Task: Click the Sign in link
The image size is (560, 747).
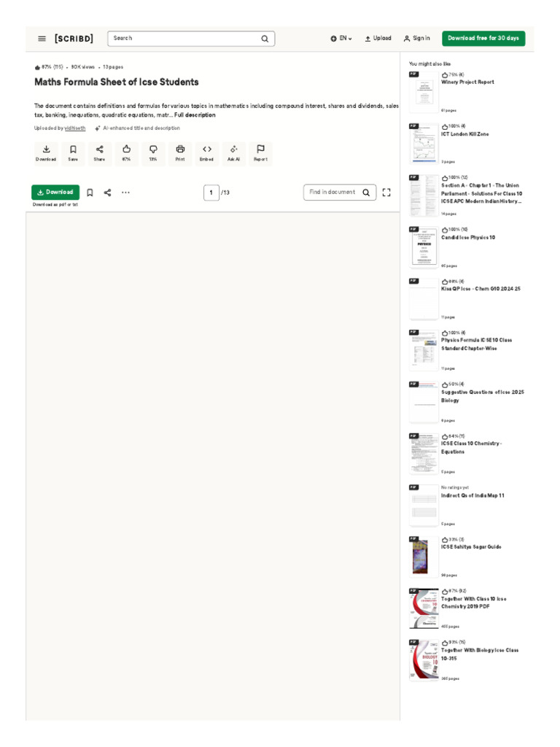Action: [x=416, y=38]
